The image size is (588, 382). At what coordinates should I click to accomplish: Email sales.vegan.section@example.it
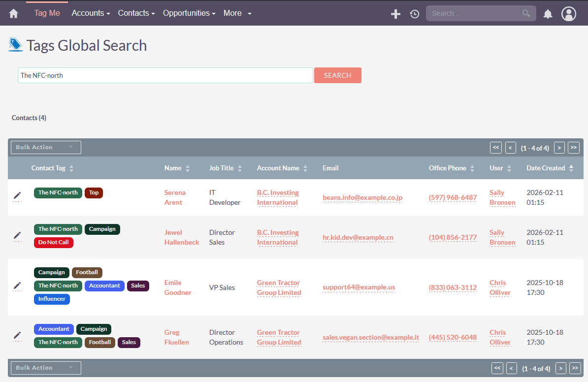coord(370,337)
